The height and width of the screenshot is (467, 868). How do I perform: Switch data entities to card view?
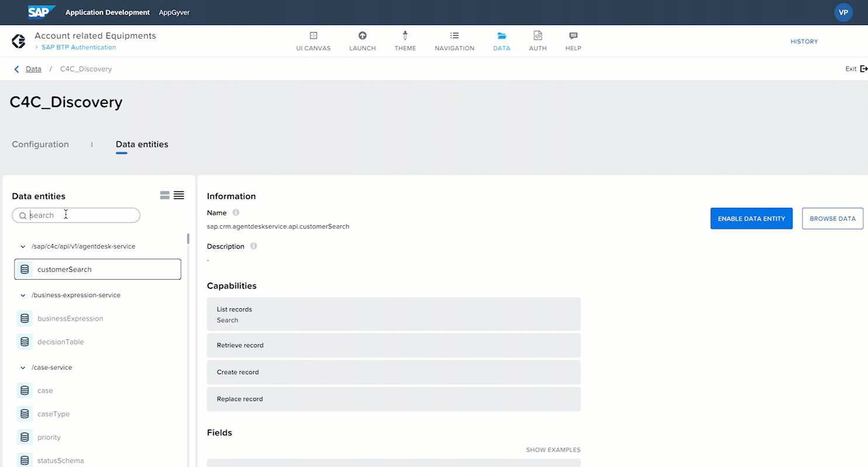point(165,195)
